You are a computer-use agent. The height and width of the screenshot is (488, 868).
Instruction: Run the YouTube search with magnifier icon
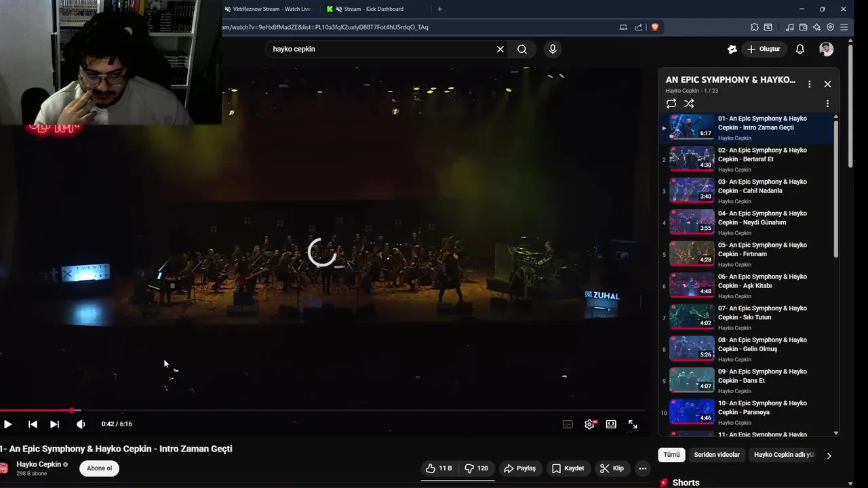522,49
